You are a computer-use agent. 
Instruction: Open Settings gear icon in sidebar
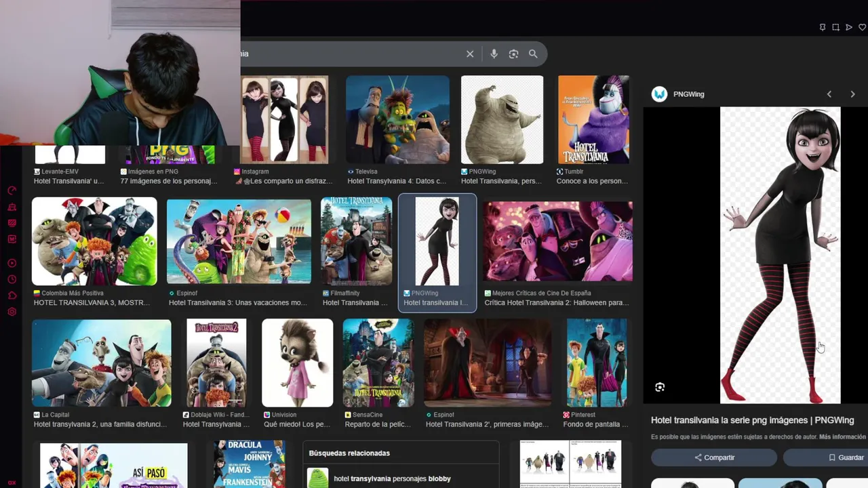pos(12,312)
